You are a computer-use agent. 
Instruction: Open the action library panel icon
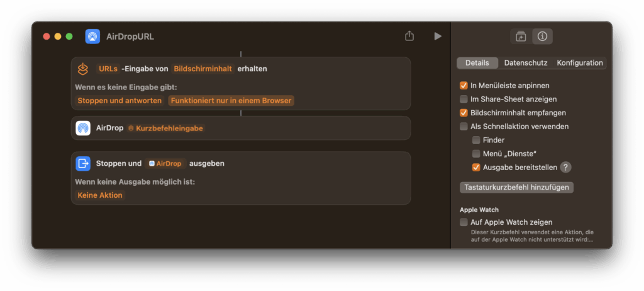pos(521,37)
